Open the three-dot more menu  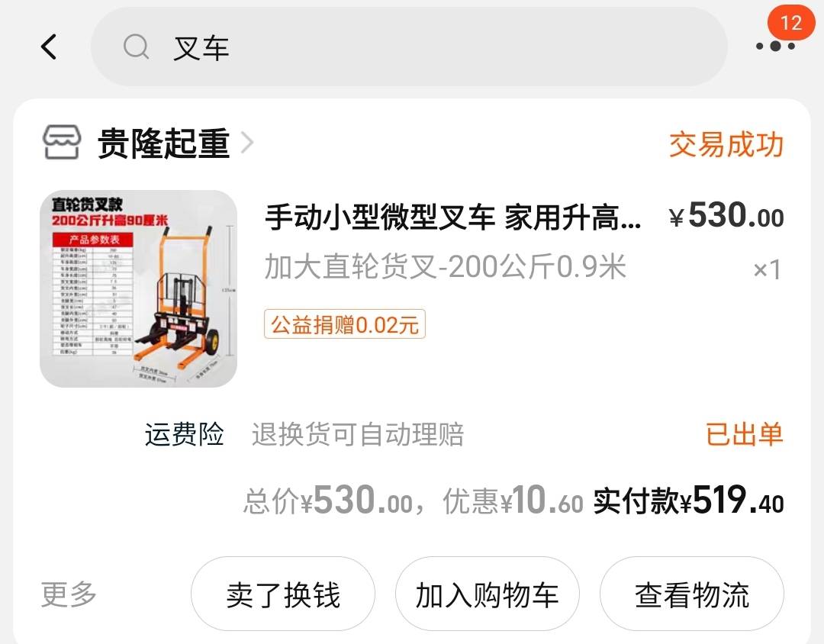pos(775,47)
